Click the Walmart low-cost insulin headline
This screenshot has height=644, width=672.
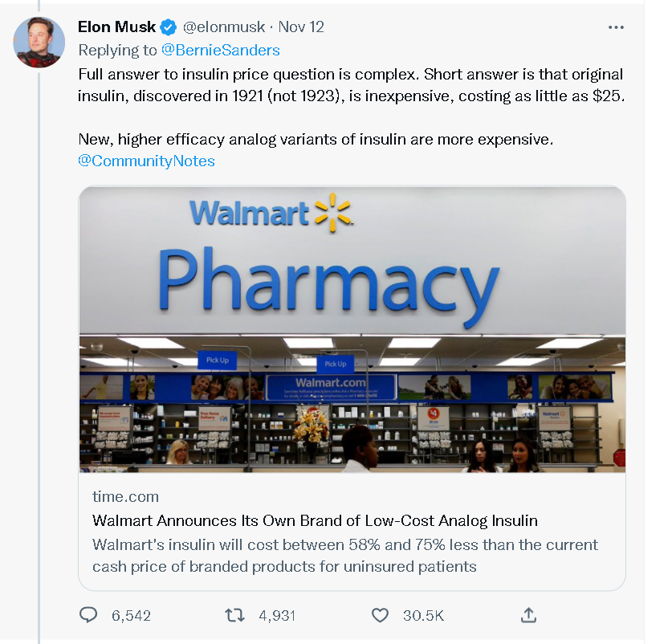pos(315,520)
